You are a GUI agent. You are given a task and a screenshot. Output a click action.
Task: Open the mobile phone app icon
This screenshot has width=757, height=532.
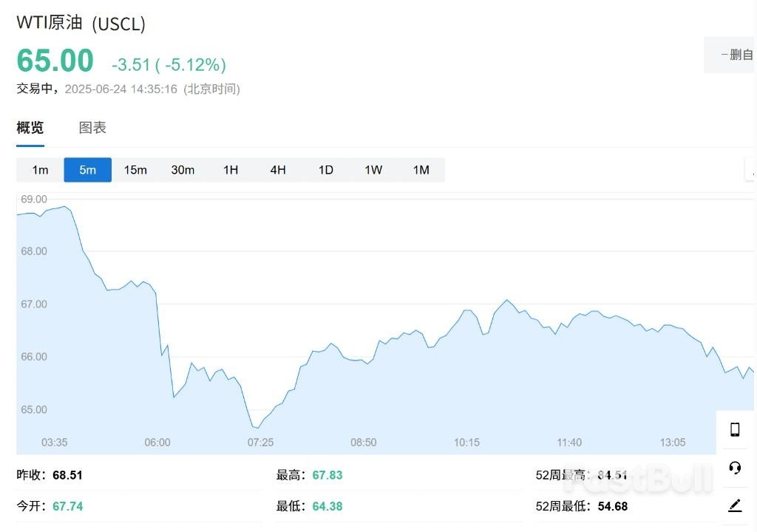[735, 429]
